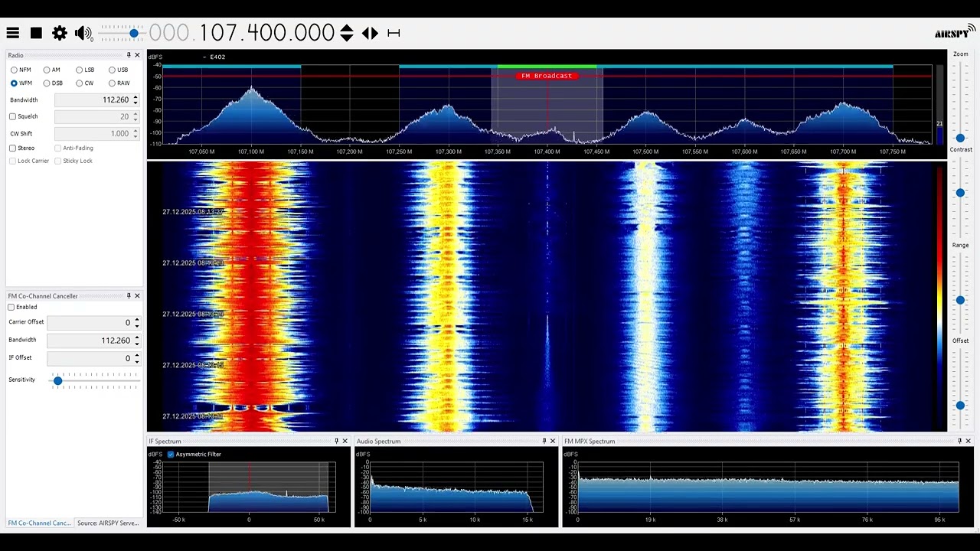Pin the IF Spectrum panel

[x=336, y=441]
